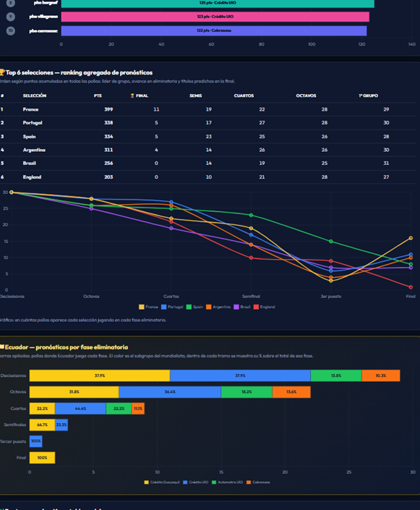This screenshot has height=510, width=420.
Task: Sort by the OCTAVOS column header
Action: [306, 95]
